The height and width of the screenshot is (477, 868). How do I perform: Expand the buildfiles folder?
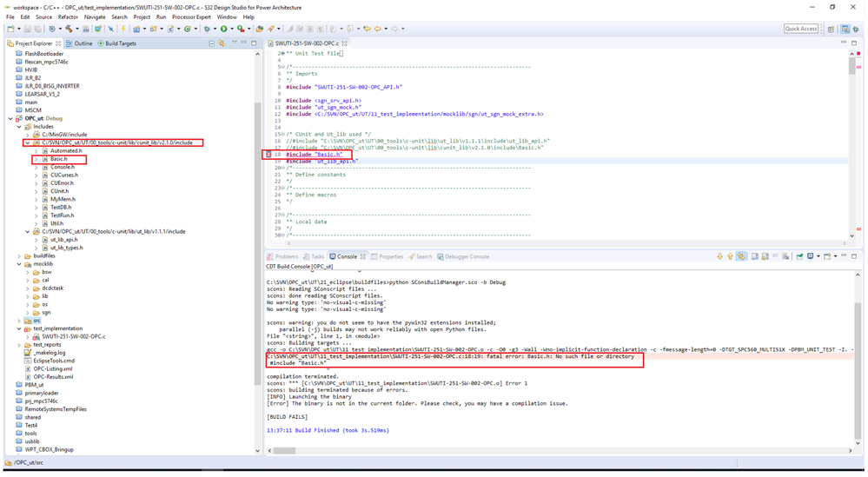coord(19,256)
